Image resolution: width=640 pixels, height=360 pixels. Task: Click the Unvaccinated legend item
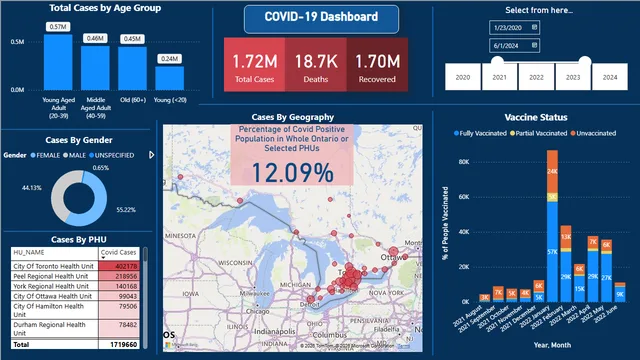point(593,133)
